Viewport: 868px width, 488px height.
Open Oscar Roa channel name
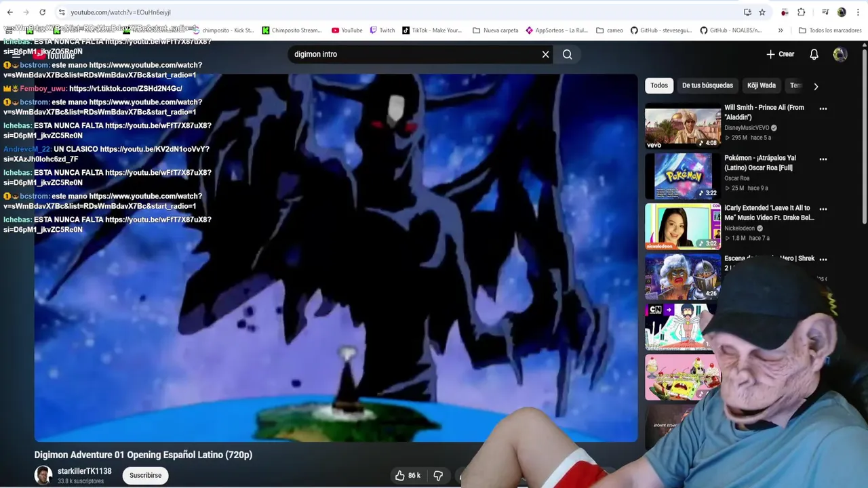click(x=736, y=178)
